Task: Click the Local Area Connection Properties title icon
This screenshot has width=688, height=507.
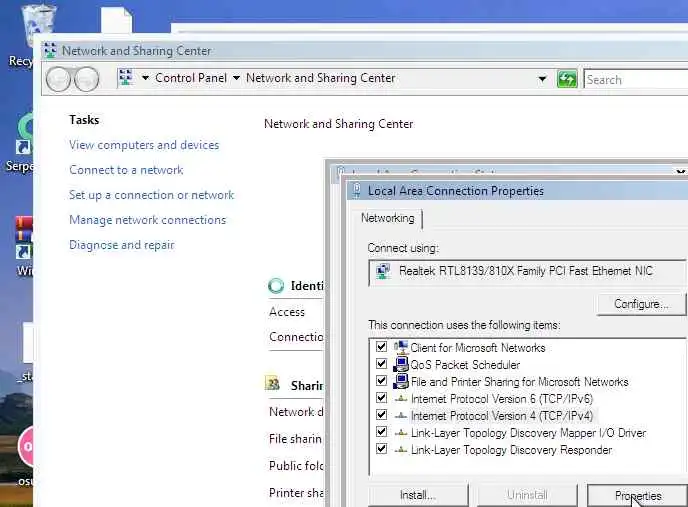Action: pyautogui.click(x=357, y=191)
